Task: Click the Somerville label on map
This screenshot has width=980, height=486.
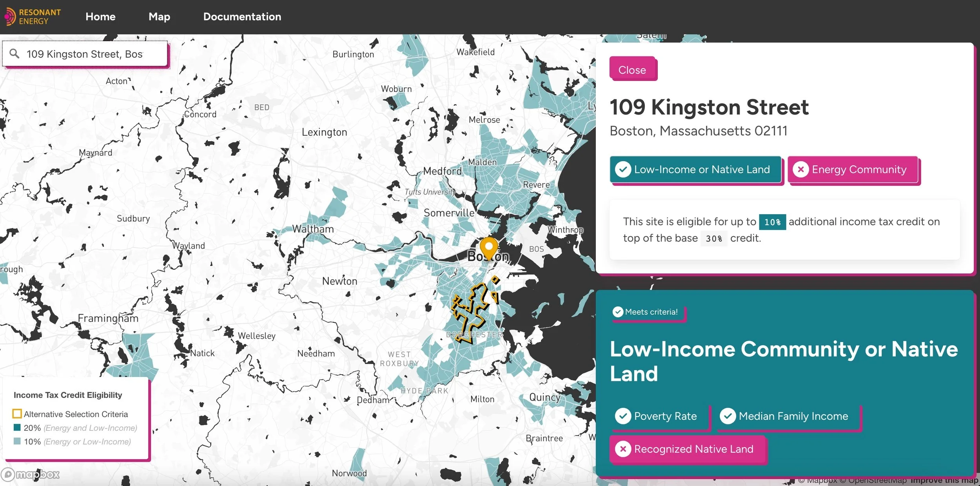Action: point(449,213)
